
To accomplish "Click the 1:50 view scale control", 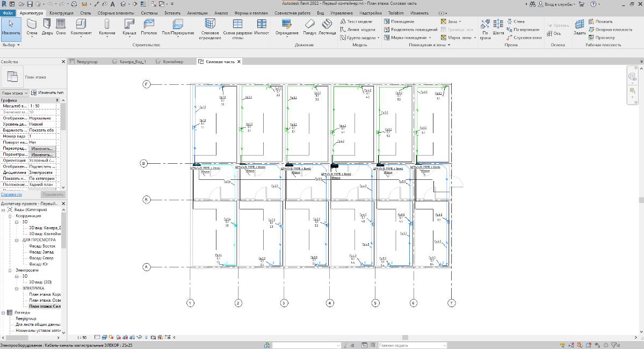I will [x=82, y=338].
